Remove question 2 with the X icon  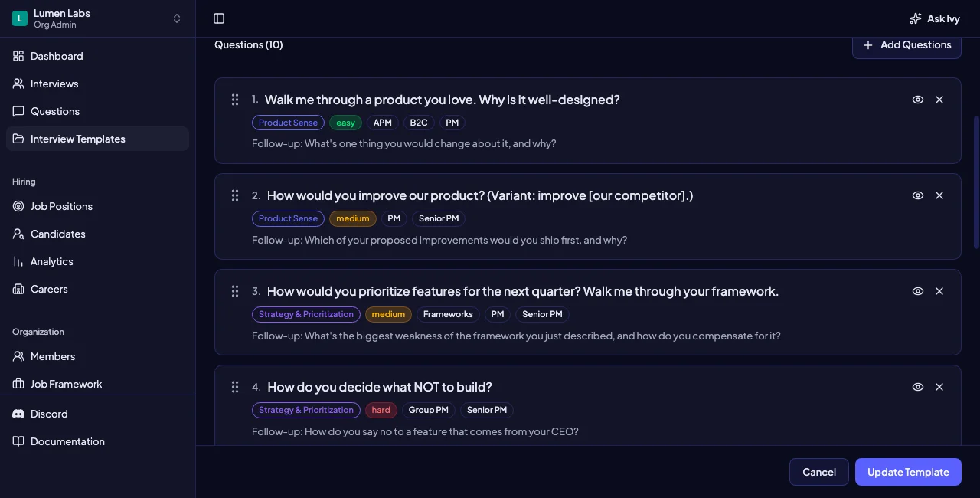pyautogui.click(x=939, y=195)
